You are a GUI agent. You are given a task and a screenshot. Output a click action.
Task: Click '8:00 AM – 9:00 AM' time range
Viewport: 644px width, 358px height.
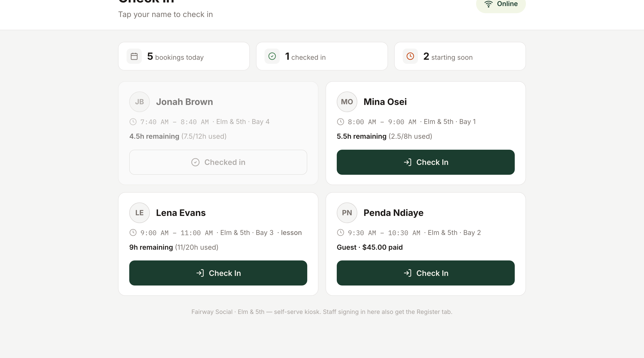[382, 122]
